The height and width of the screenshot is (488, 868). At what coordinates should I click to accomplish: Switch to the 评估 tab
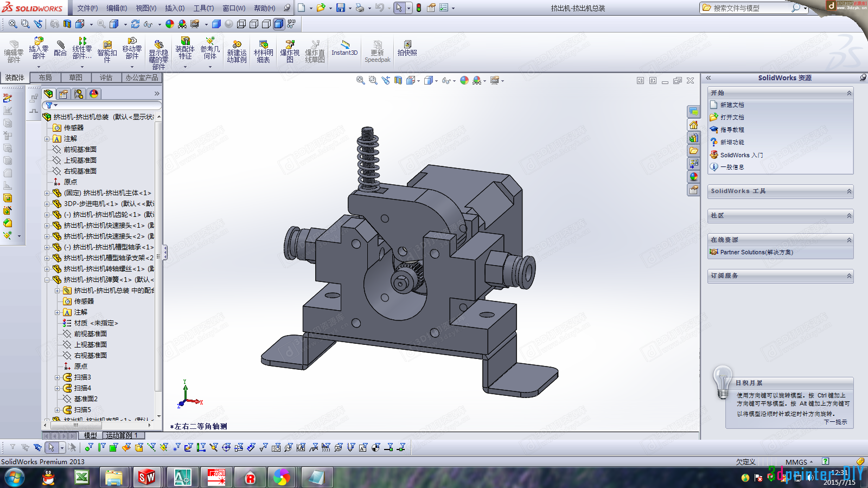[106, 78]
